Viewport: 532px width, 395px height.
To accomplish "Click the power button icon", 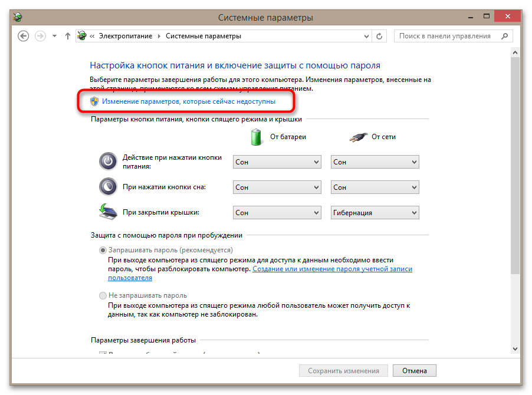I will (x=108, y=162).
